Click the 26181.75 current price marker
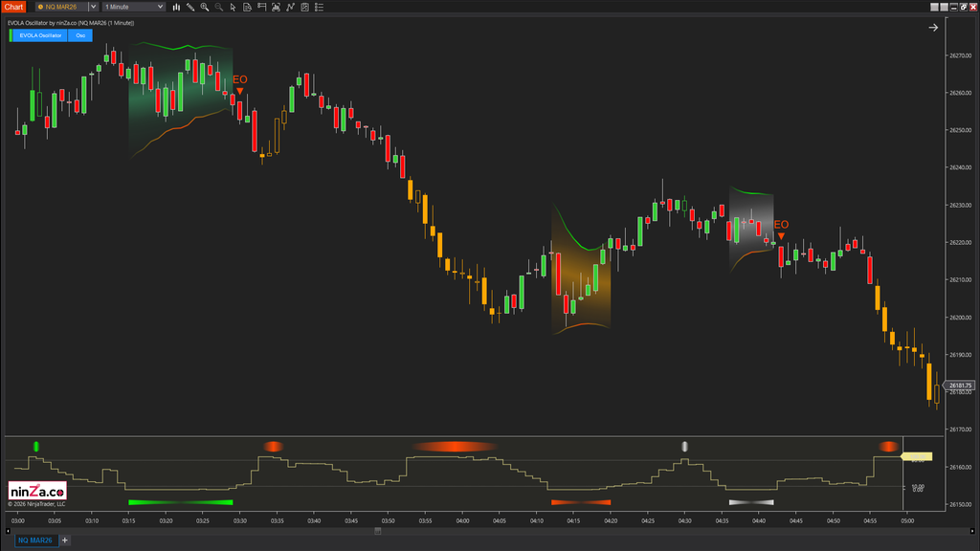The height and width of the screenshot is (551, 980). (x=959, y=386)
